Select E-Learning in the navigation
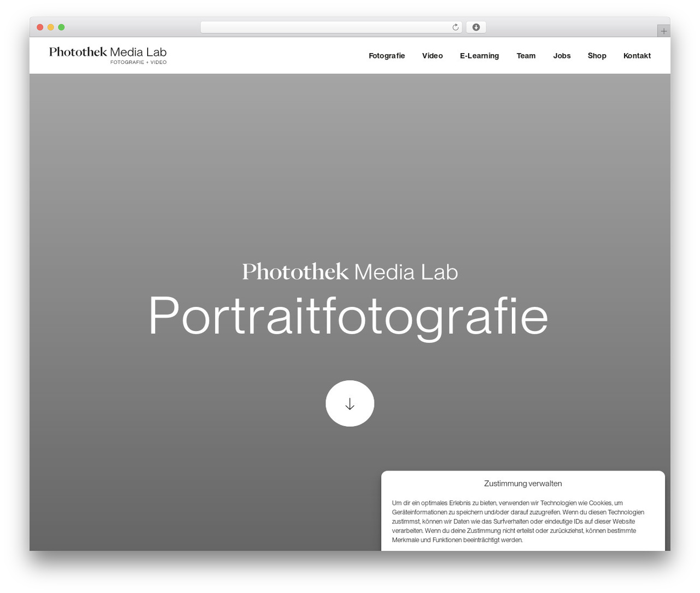 click(x=479, y=56)
